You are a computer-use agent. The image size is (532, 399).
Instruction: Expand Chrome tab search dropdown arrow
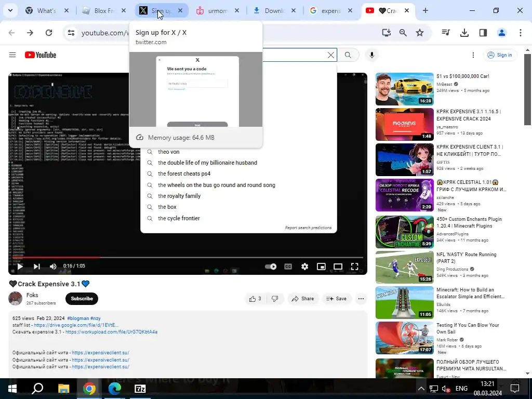click(x=10, y=10)
